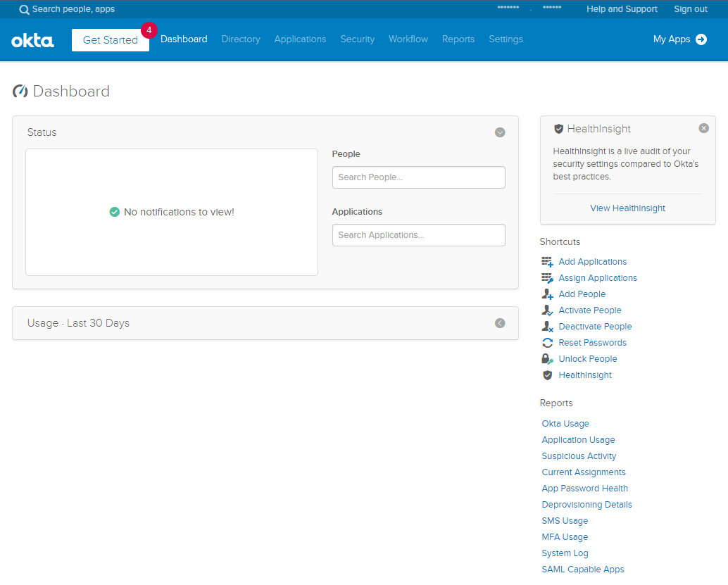Open the MFA Usage report
728x585 pixels.
point(565,537)
